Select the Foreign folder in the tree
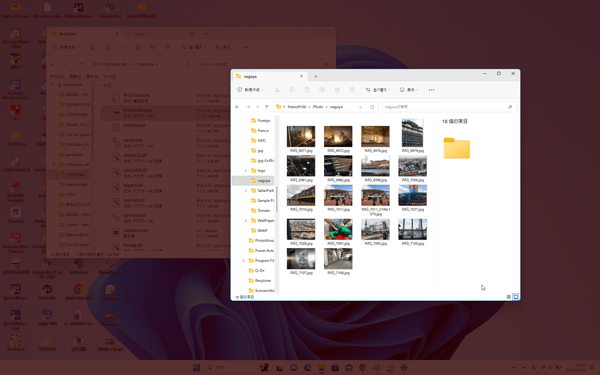Screen dimensions: 600x375 pyautogui.click(x=260, y=120)
